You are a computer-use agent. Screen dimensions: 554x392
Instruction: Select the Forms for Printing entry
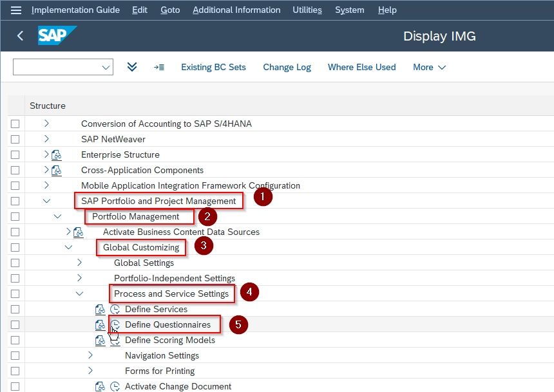click(x=160, y=371)
